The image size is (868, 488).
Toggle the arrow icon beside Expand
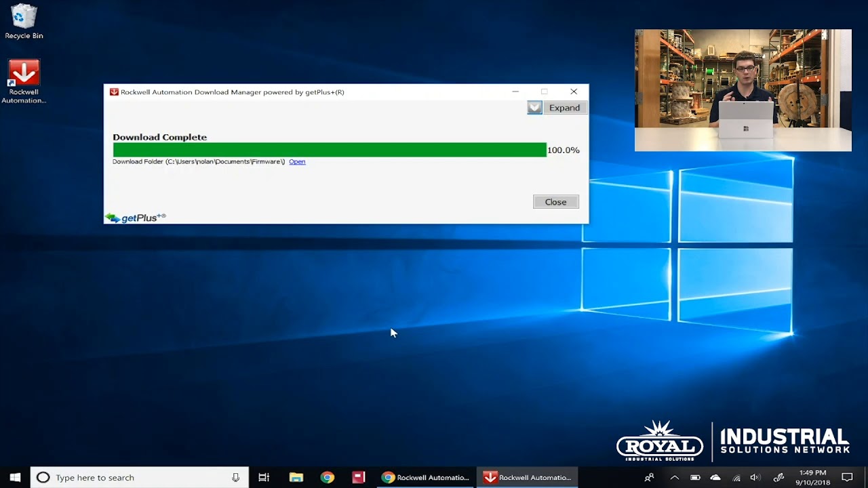click(534, 108)
